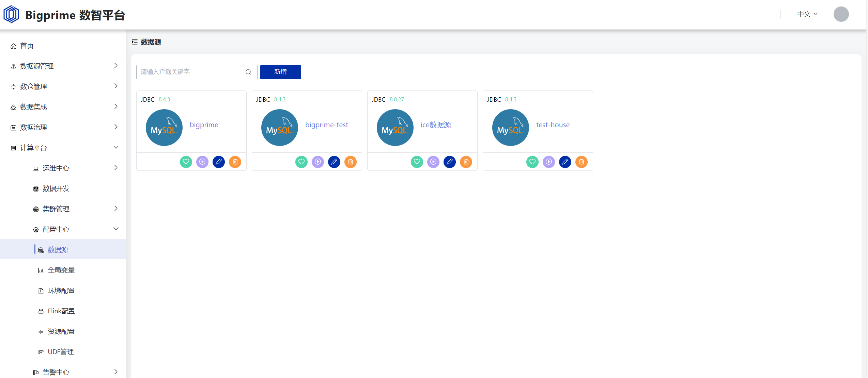Expand the 集群管理 submenu
The height and width of the screenshot is (378, 868).
pyautogui.click(x=63, y=209)
